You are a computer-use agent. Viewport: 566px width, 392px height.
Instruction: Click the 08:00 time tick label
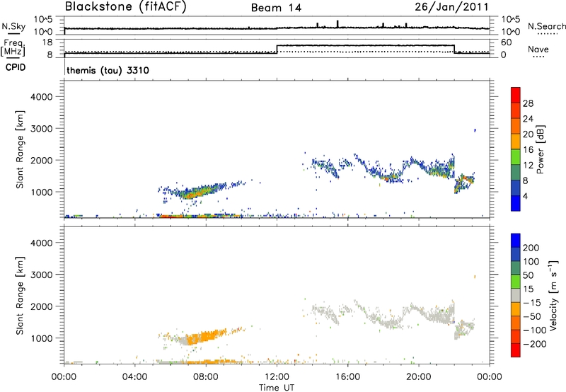click(x=206, y=377)
